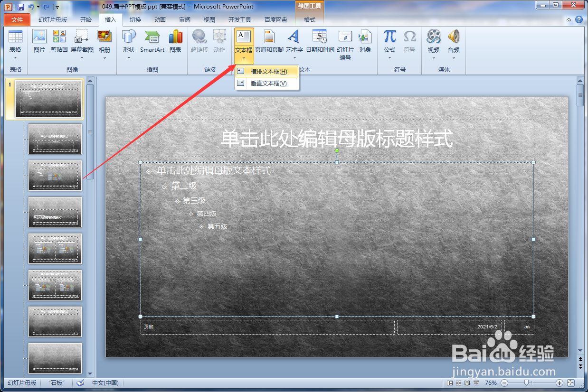Viewport: 588px width, 392px height.
Task: Select the slide master thumbnail numbered 1
Action: click(x=48, y=98)
